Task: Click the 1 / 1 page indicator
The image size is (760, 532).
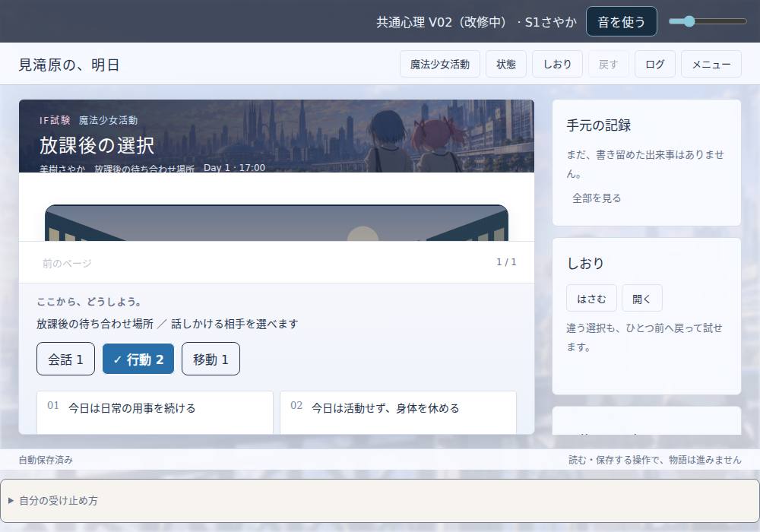Action: click(x=506, y=262)
